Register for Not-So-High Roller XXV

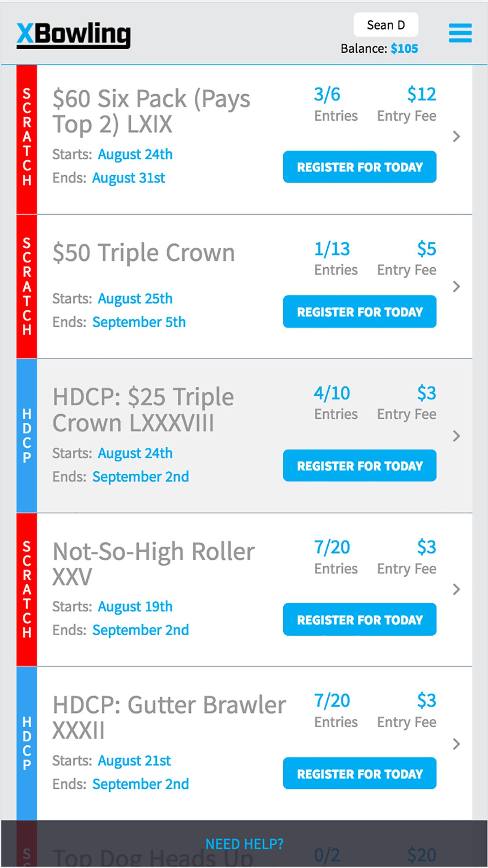[x=360, y=619]
